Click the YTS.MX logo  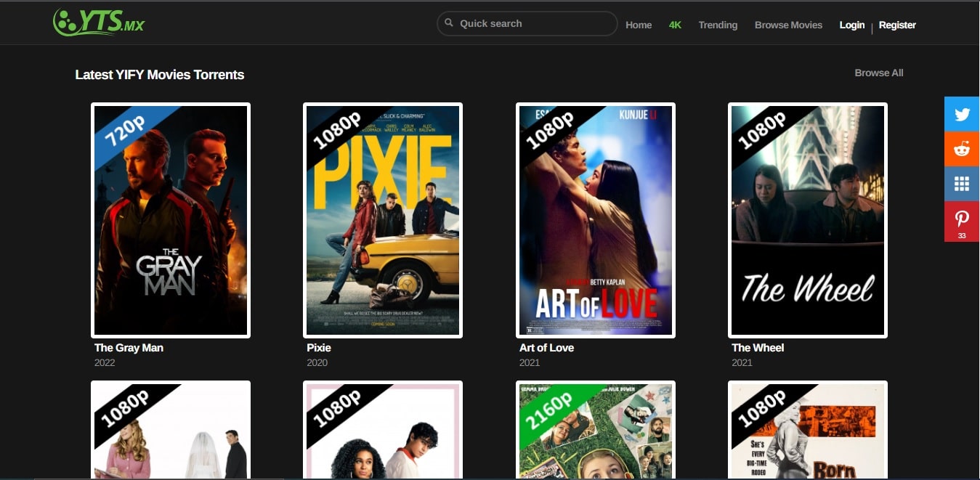tap(100, 23)
